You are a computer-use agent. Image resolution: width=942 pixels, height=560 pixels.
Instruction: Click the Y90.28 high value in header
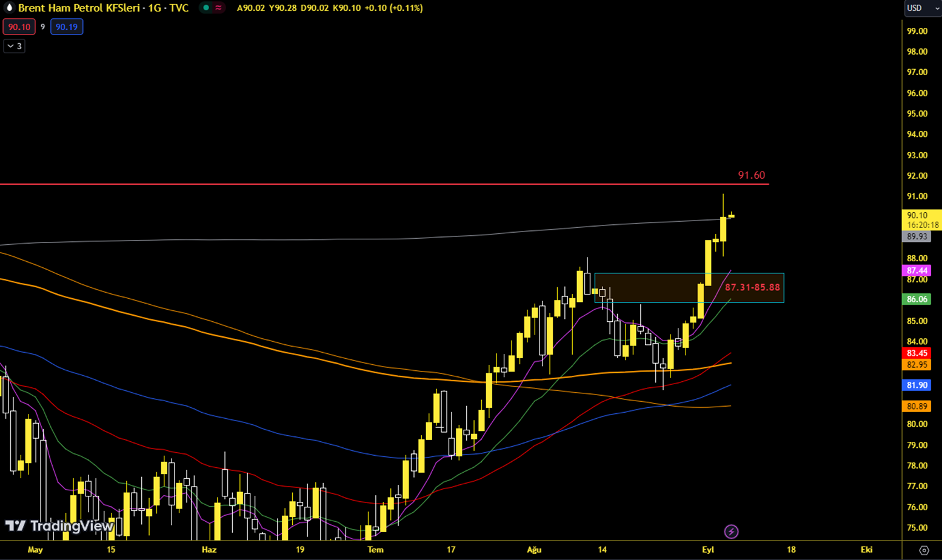tap(282, 8)
